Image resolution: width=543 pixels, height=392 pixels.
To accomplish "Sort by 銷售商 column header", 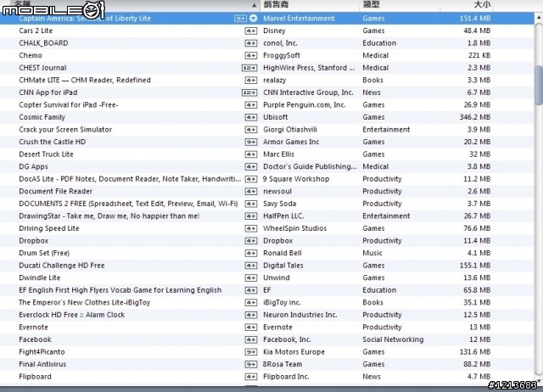I will point(276,4).
